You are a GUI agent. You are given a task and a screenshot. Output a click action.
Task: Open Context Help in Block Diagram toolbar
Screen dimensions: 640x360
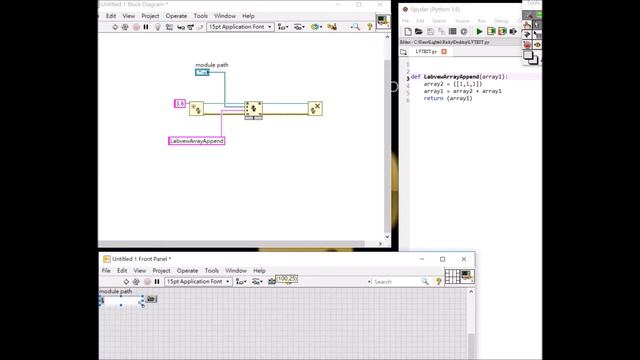369,27
